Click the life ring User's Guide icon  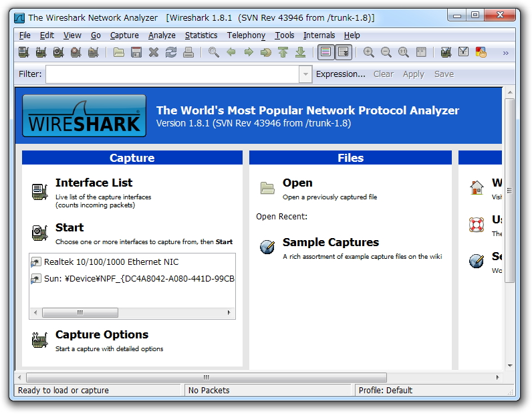click(477, 225)
